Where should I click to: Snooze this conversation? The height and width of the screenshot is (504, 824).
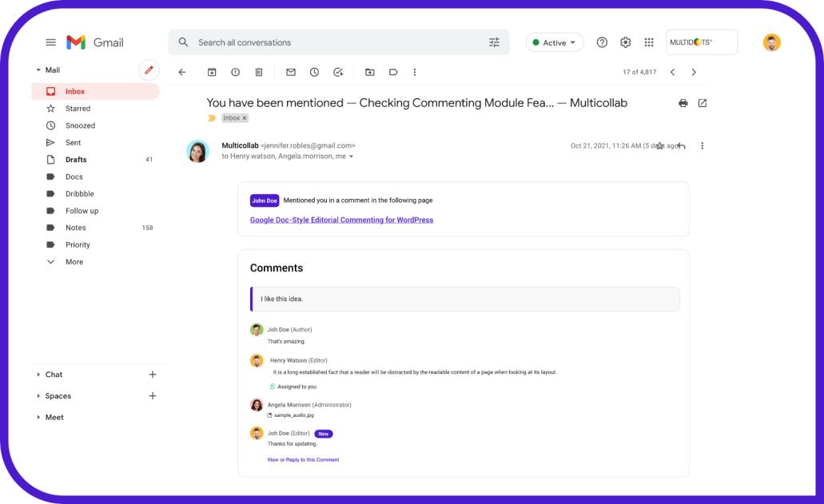[x=314, y=73]
